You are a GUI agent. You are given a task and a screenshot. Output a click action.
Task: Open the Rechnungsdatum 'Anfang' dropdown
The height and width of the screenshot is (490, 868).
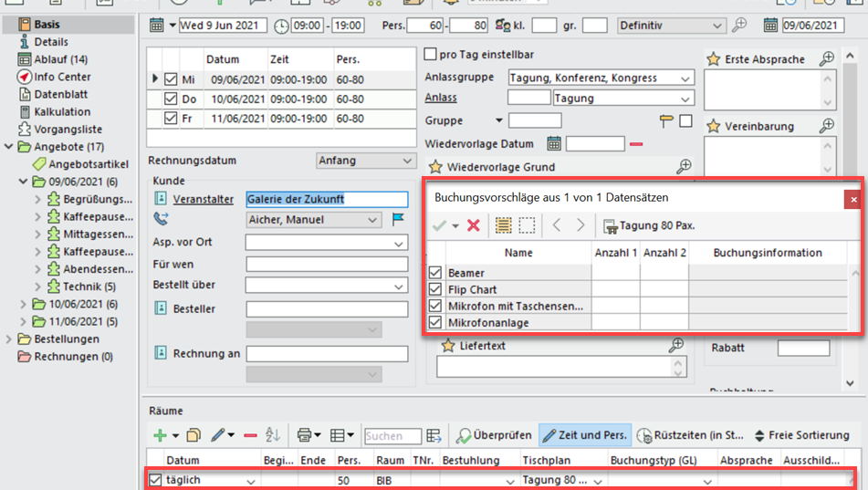[x=406, y=161]
